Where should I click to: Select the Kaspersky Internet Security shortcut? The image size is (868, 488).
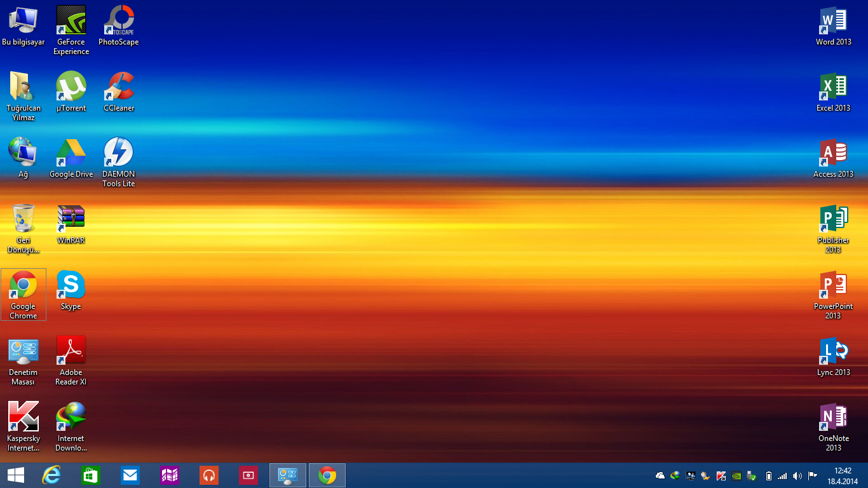tap(23, 427)
